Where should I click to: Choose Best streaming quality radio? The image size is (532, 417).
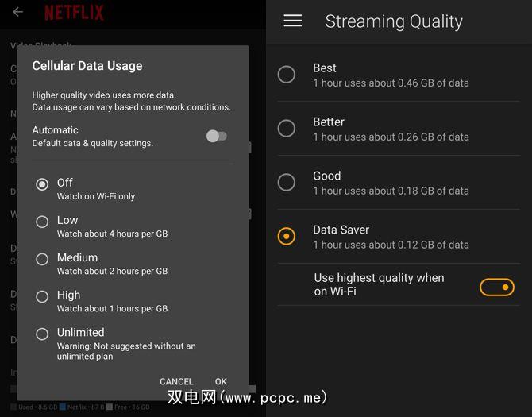tap(287, 75)
